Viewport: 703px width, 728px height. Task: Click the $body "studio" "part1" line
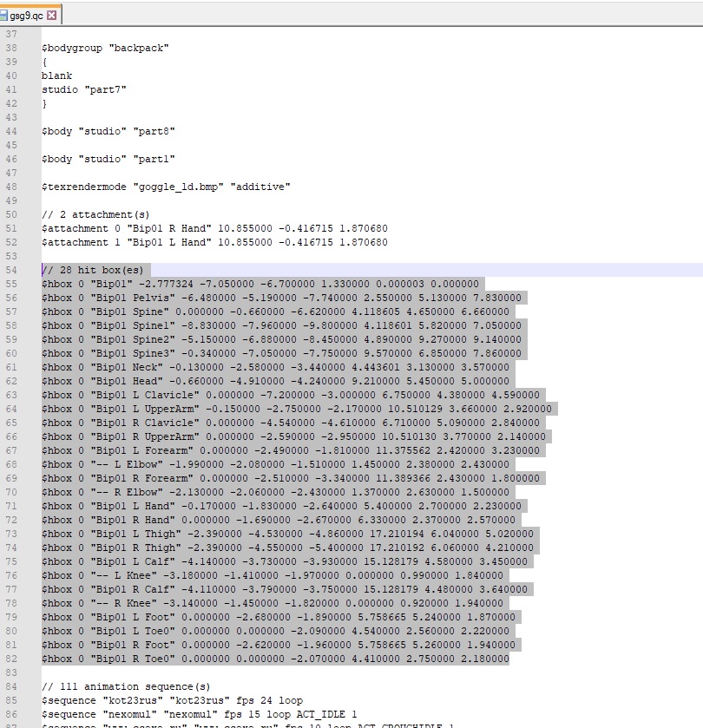pos(108,160)
